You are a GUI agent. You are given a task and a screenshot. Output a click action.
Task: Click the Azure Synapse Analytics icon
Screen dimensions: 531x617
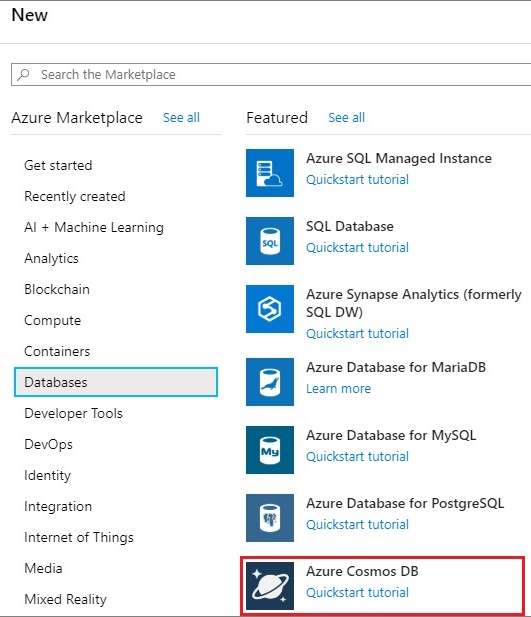tap(270, 309)
